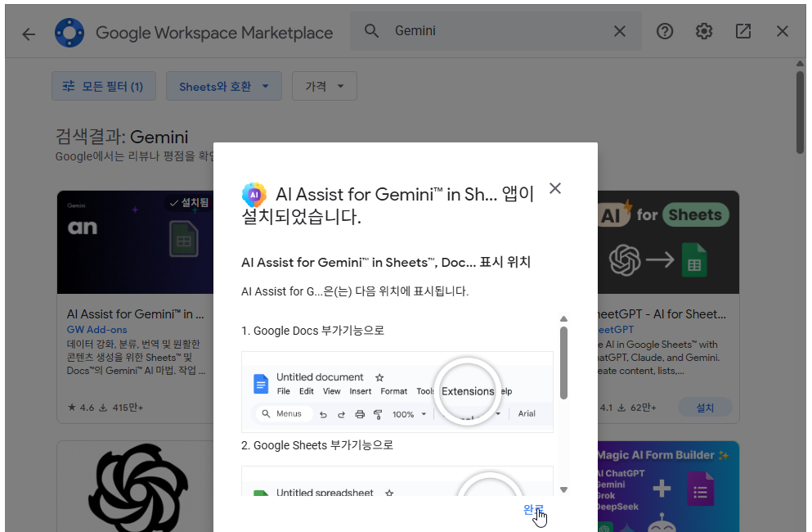The height and width of the screenshot is (532, 812).
Task: Open the Magic AI Form Builder card
Action: coord(668,486)
